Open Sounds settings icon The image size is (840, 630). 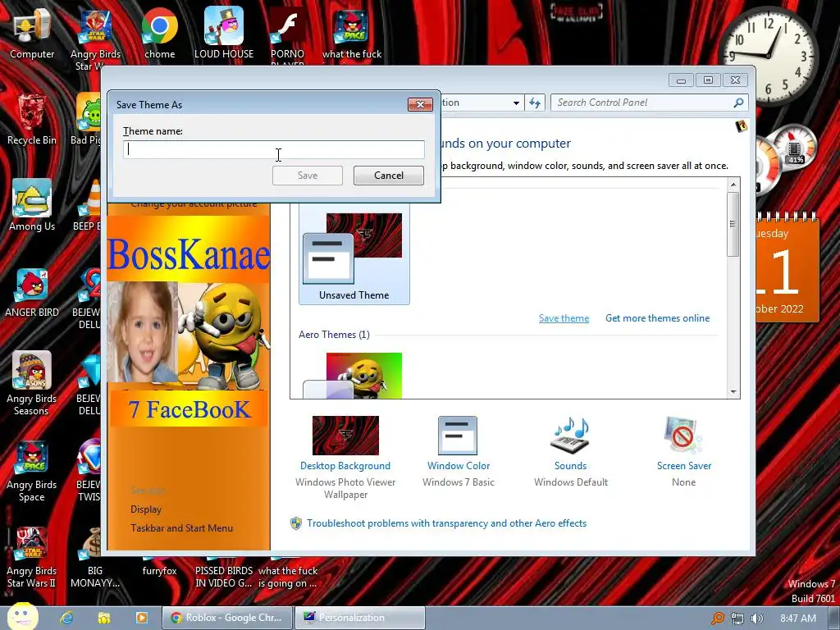(571, 436)
